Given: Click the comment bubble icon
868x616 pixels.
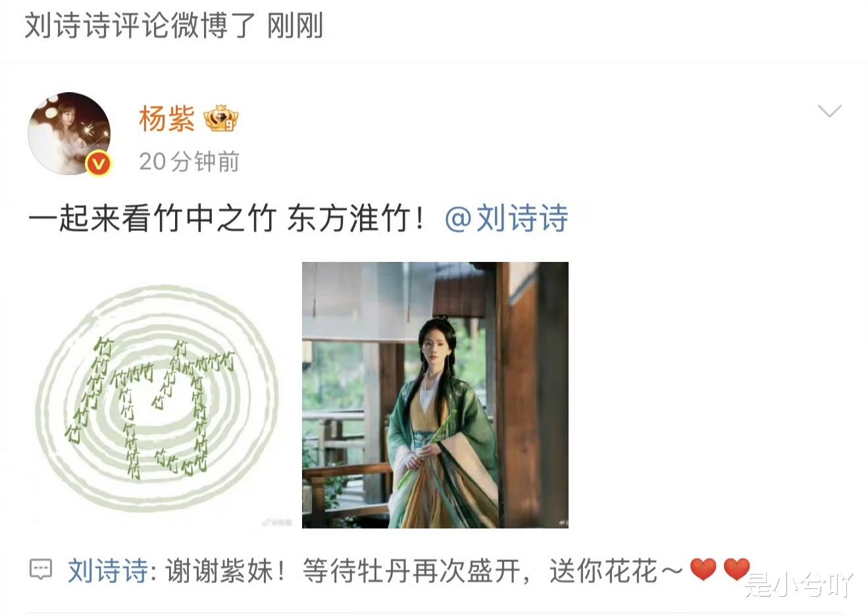Looking at the screenshot, I should 41,569.
